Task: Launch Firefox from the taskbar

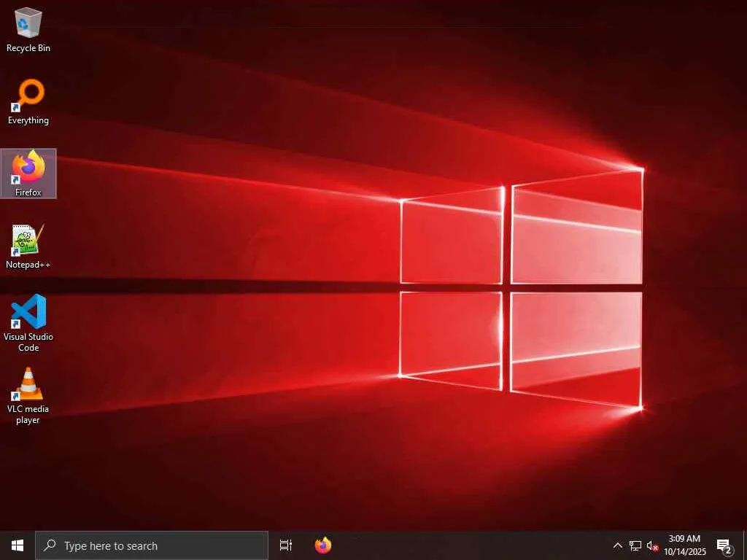Action: pyautogui.click(x=323, y=545)
